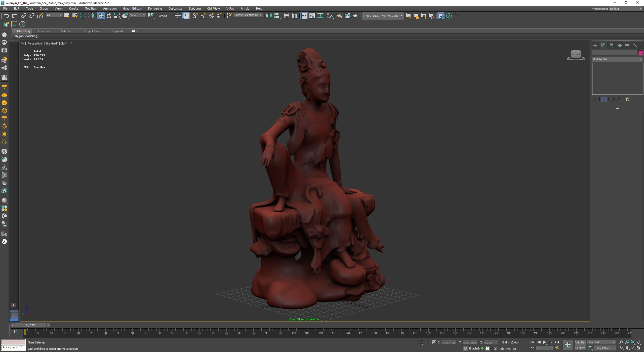The image size is (644, 352).
Task: Click the time slider 0 / 225 handle
Action: pos(30,325)
